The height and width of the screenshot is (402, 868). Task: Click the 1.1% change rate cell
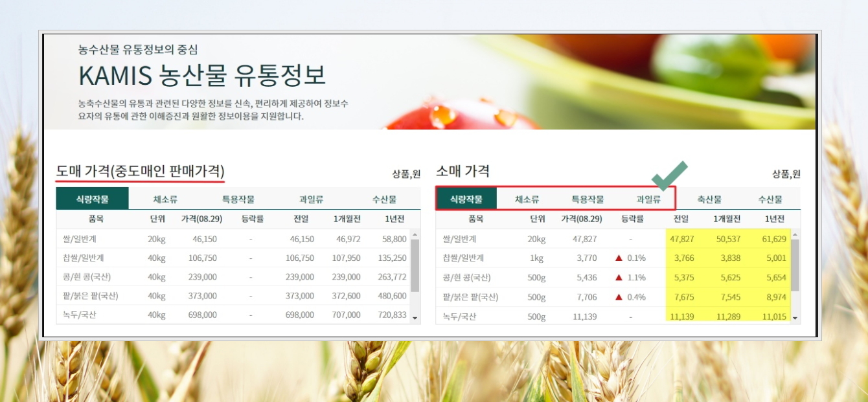[631, 278]
